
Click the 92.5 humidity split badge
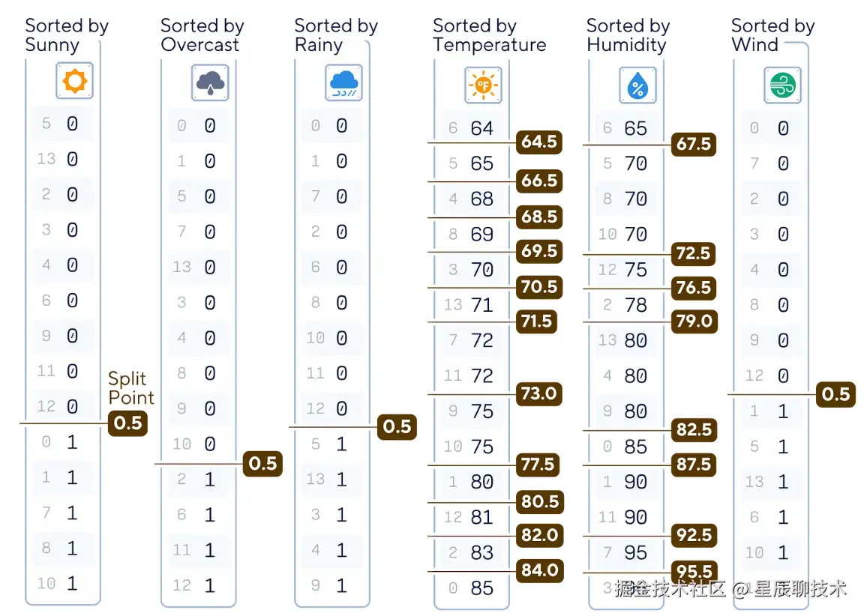694,535
